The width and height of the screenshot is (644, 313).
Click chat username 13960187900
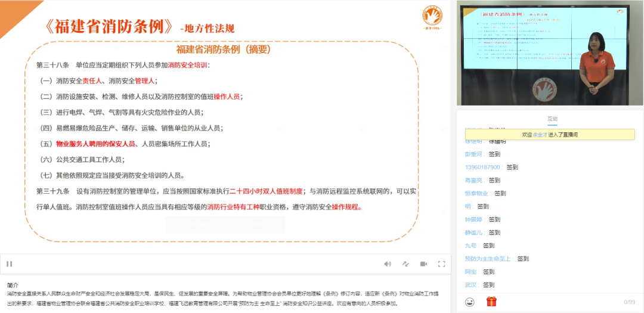coord(482,168)
